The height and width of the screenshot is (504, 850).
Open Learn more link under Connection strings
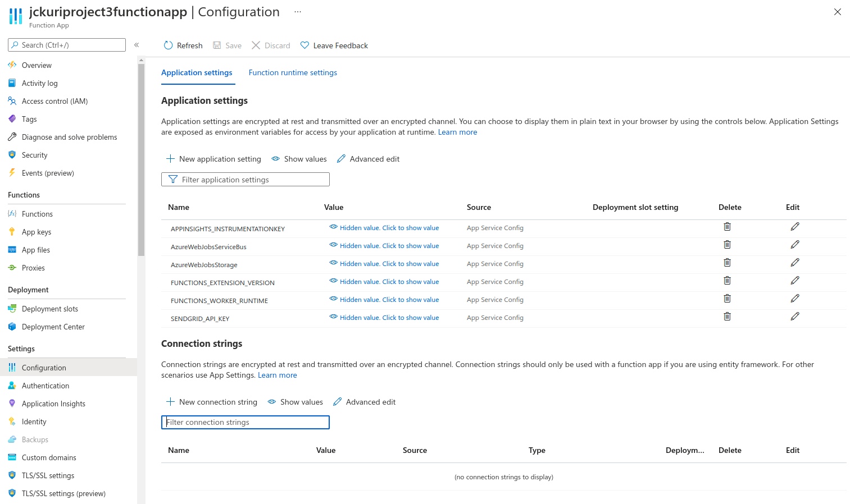277,375
